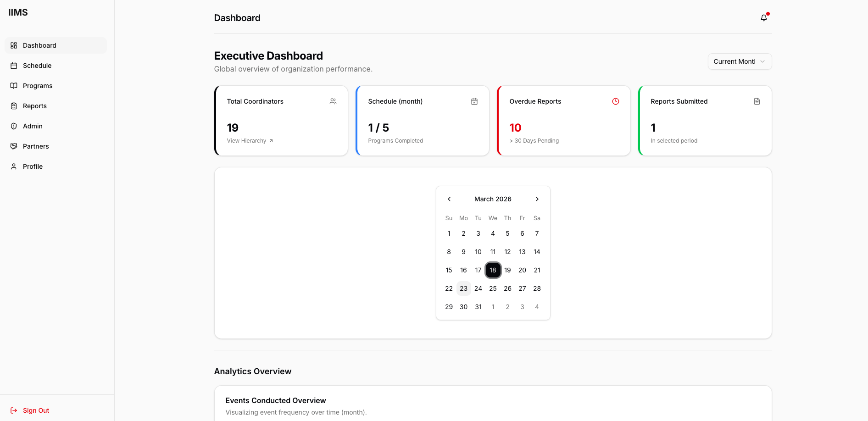
Task: Select March 23 on the calendar
Action: [463, 288]
